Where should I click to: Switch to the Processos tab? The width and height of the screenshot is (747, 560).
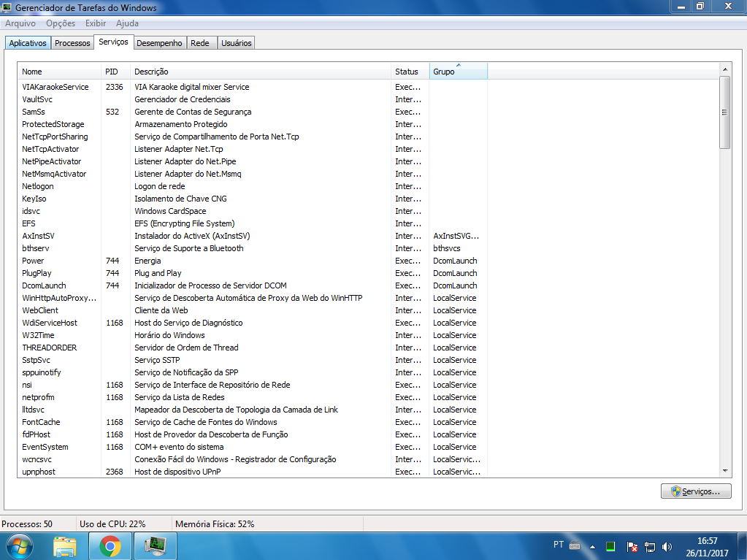click(72, 43)
